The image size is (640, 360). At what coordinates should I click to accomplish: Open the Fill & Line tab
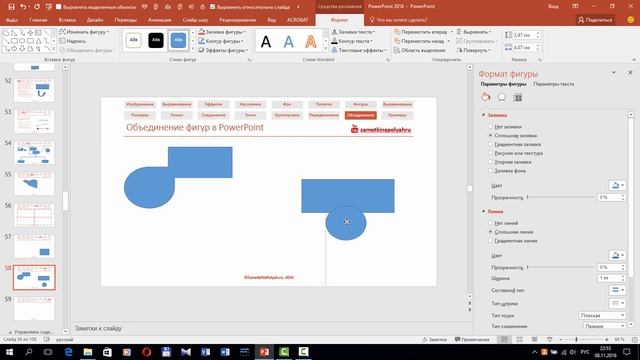(x=485, y=97)
